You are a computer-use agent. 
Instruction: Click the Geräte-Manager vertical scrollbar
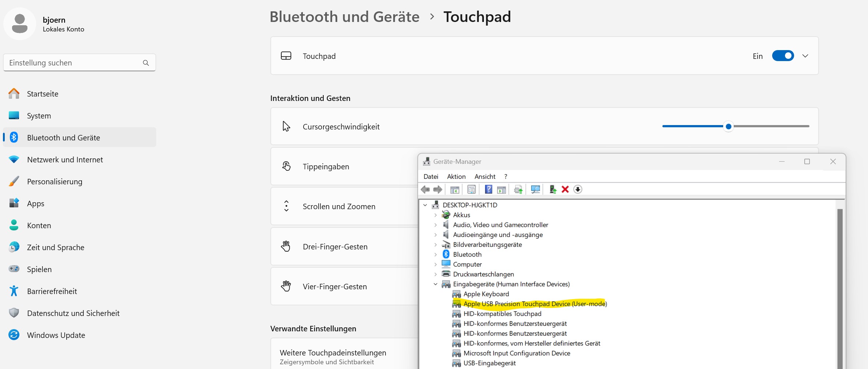(840, 289)
